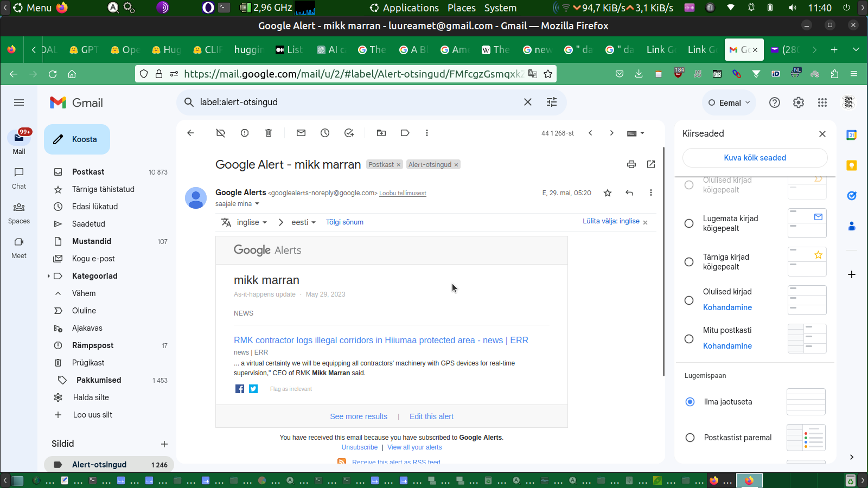Collapse sidebar labels with Vähem

[84, 293]
